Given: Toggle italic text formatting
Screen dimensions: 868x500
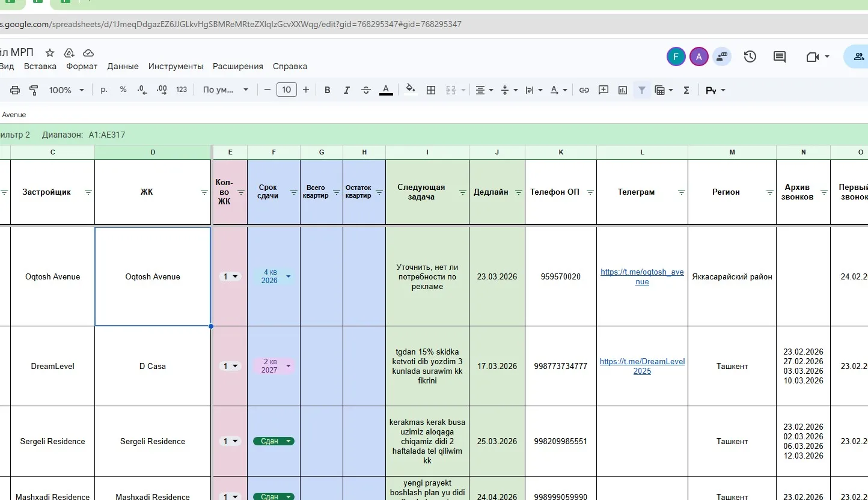Looking at the screenshot, I should coord(346,90).
